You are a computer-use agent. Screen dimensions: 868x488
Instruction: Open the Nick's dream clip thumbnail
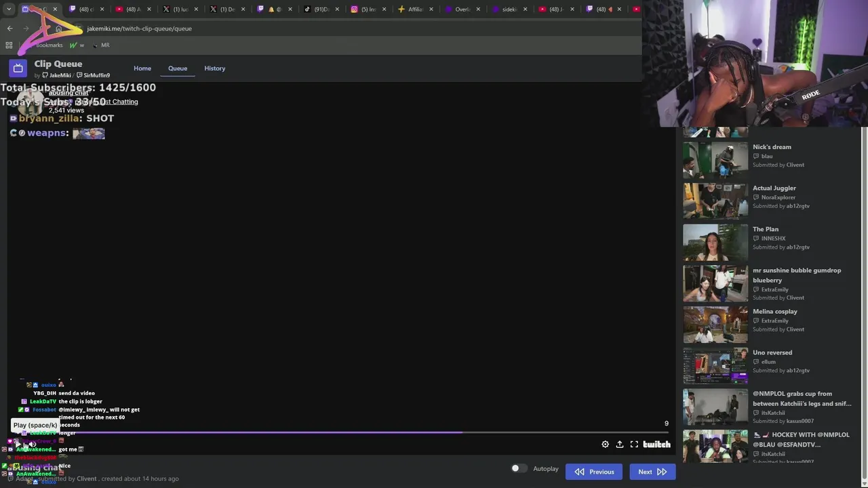point(715,159)
